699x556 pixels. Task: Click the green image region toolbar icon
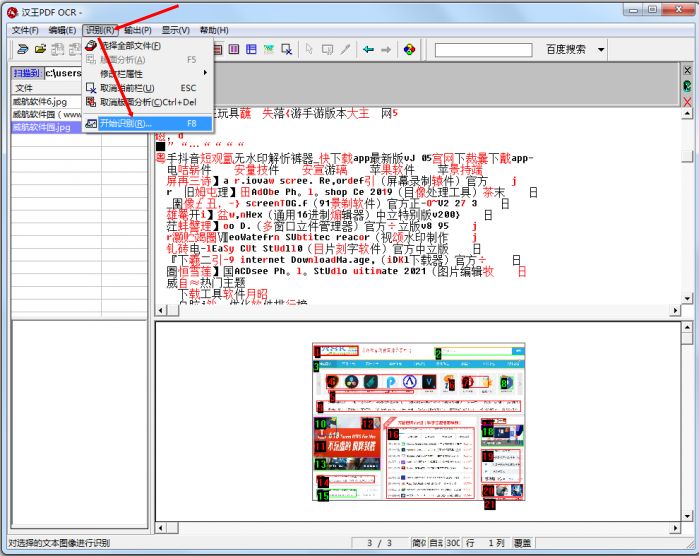(x=269, y=49)
